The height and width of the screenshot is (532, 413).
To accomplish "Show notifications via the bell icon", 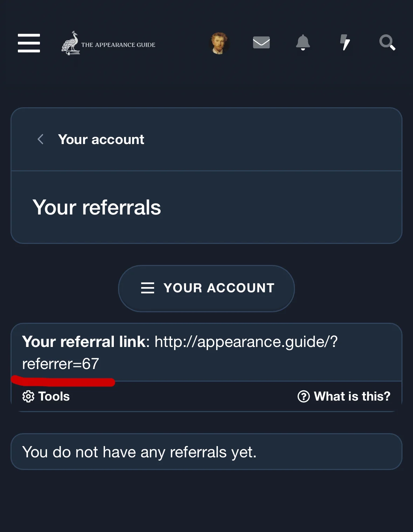I will click(x=303, y=43).
